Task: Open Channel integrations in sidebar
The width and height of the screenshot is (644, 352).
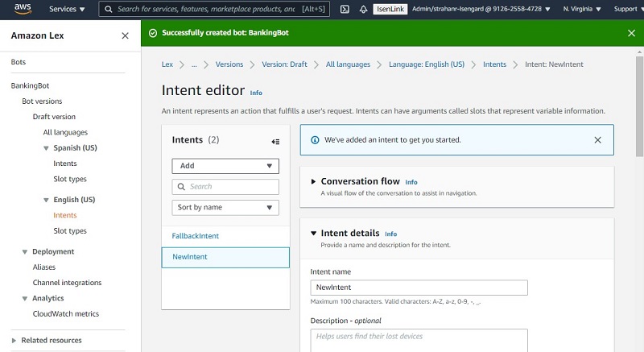Action: [67, 283]
